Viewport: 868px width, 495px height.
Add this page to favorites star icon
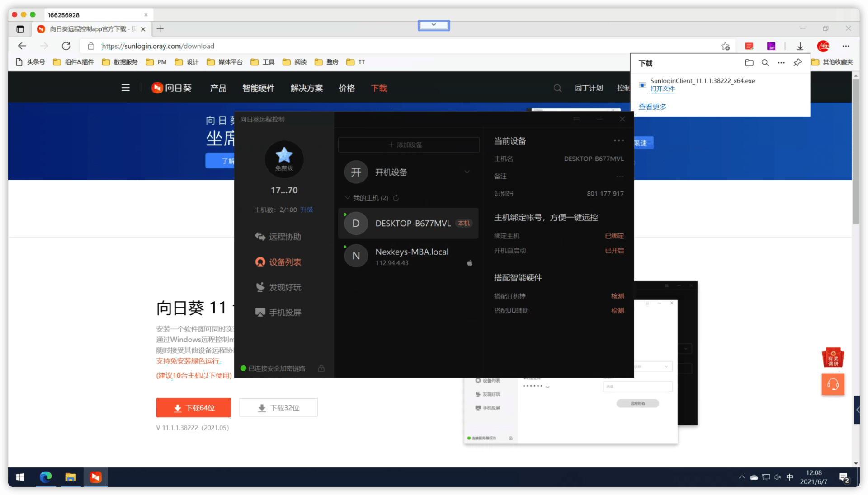coord(726,46)
